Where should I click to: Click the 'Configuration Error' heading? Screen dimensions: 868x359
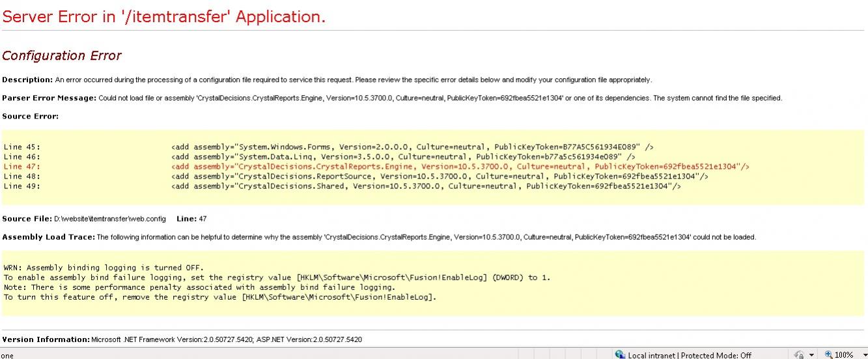62,55
